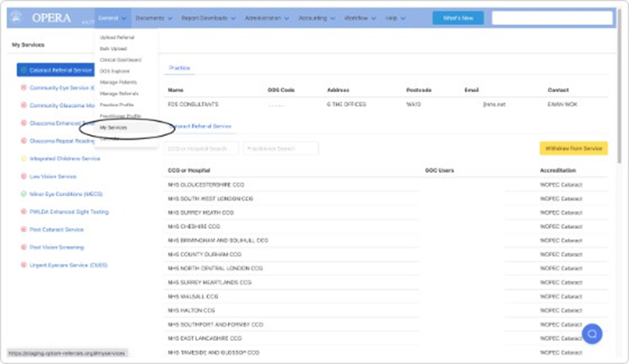629x364 pixels.
Task: Open the chat support bubble icon
Action: pos(592,334)
